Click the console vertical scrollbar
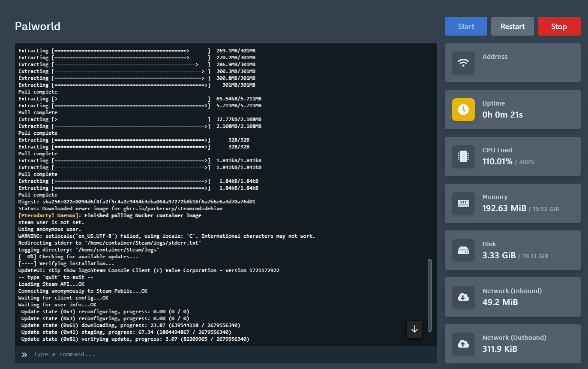The height and width of the screenshot is (369, 588). click(x=429, y=294)
